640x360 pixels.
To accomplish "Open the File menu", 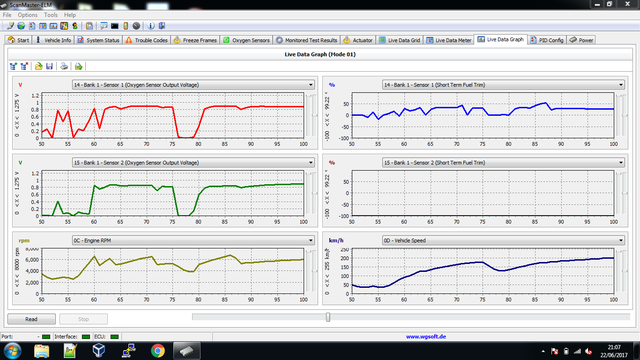I will pos(7,15).
